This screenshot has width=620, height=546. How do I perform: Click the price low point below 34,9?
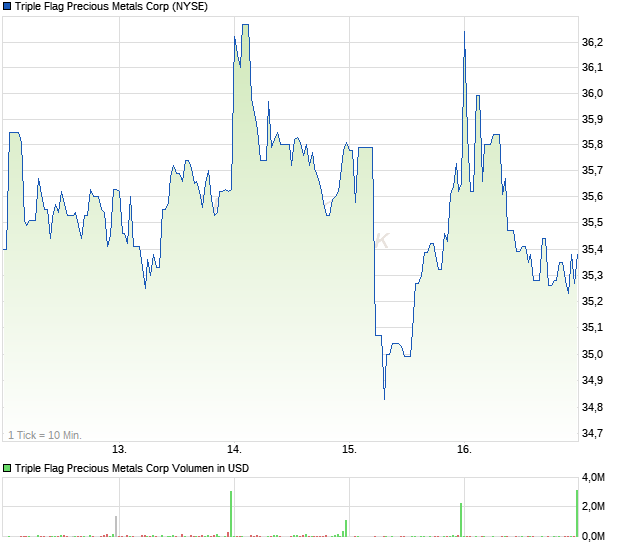point(384,399)
